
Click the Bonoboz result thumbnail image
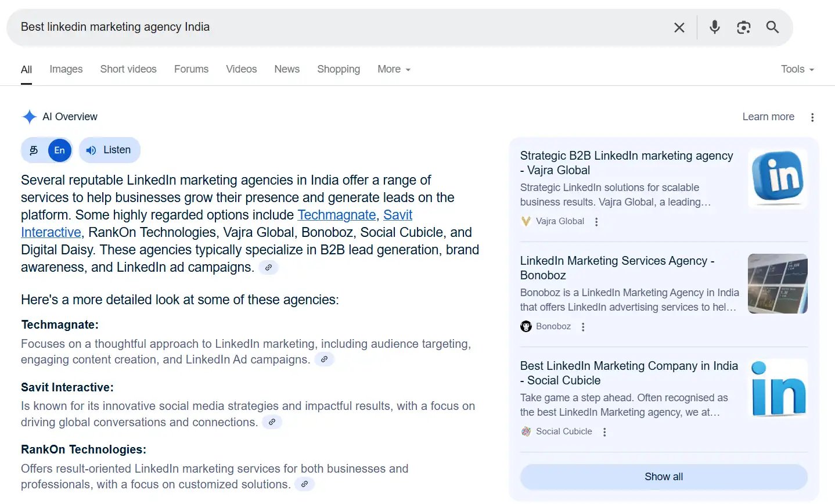point(777,284)
